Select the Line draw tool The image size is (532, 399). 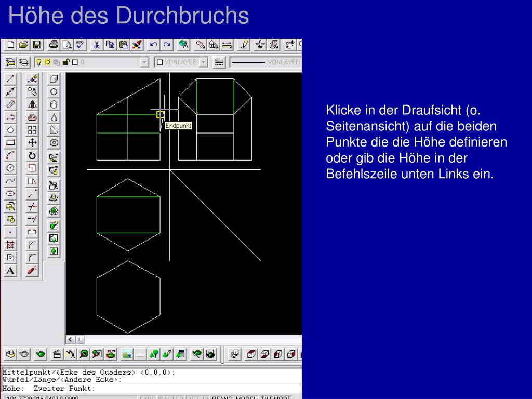click(x=10, y=79)
